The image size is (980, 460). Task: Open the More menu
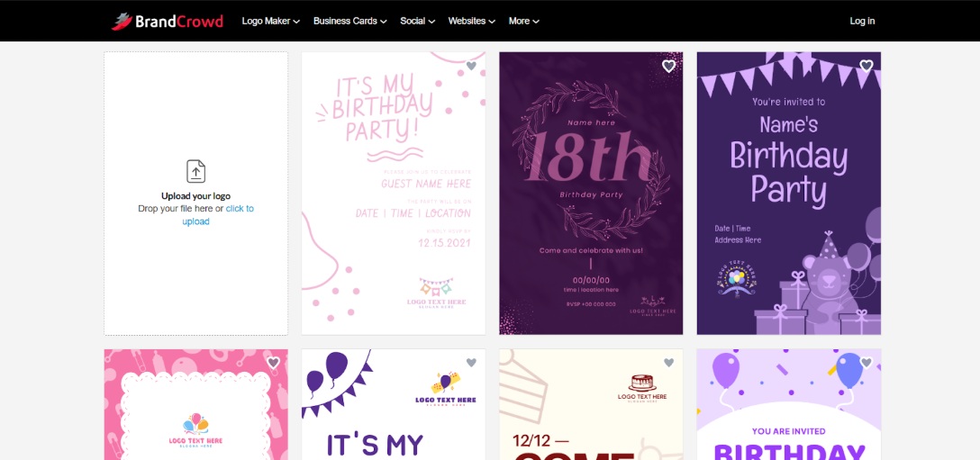click(x=523, y=21)
